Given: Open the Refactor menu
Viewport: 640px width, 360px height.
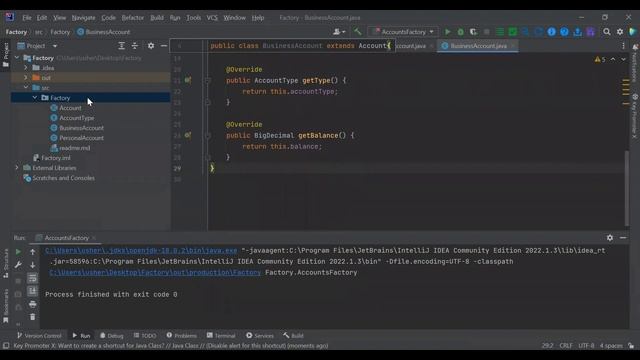Looking at the screenshot, I should 133,18.
